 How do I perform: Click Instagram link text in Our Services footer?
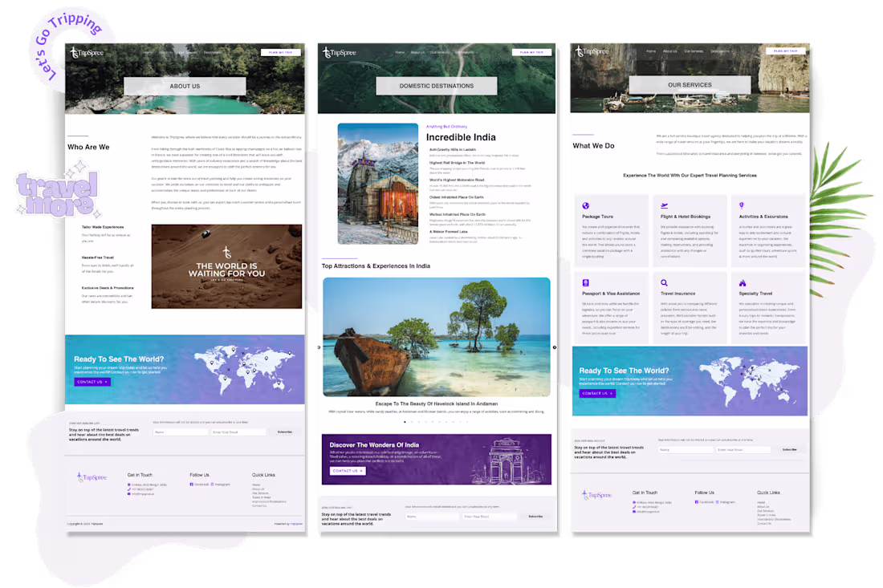pos(727,502)
